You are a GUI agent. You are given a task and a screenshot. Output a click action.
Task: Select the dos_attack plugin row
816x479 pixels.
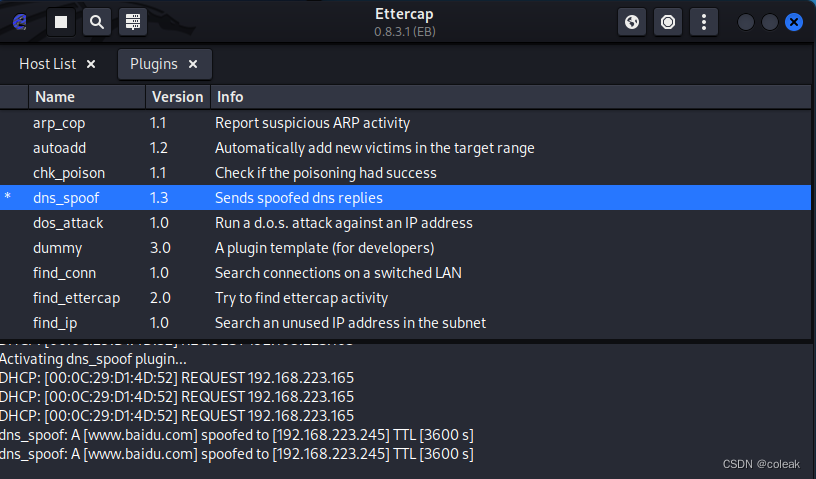pos(405,223)
